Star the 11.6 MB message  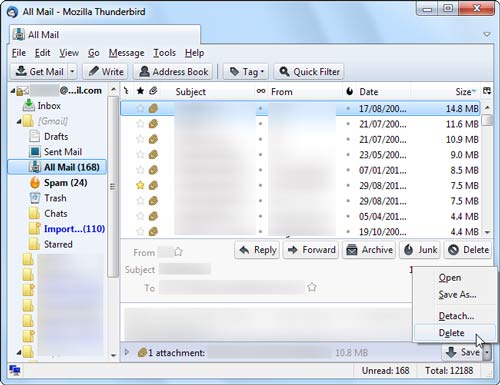pos(140,124)
